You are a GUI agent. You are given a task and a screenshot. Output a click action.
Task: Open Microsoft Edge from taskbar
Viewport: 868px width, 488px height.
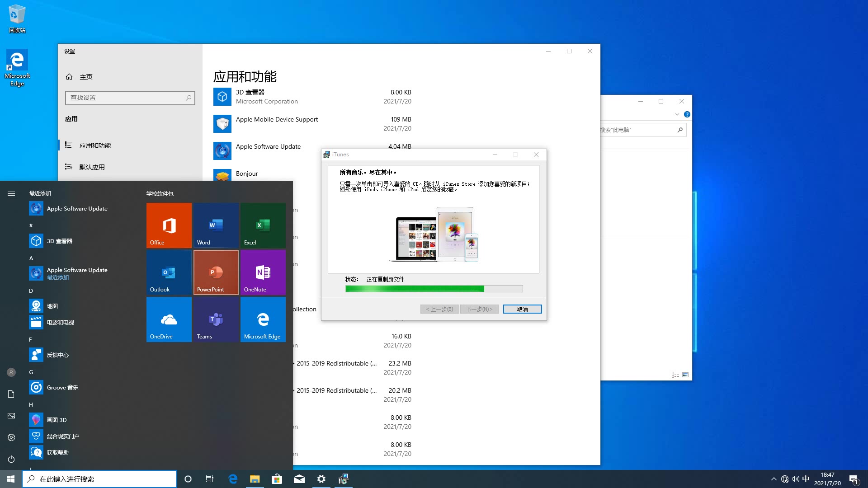point(233,479)
